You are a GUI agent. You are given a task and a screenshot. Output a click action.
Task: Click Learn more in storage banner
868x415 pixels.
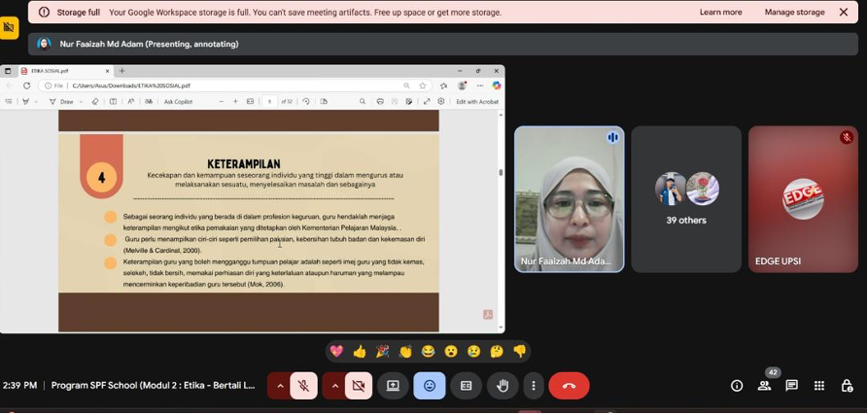(x=720, y=13)
